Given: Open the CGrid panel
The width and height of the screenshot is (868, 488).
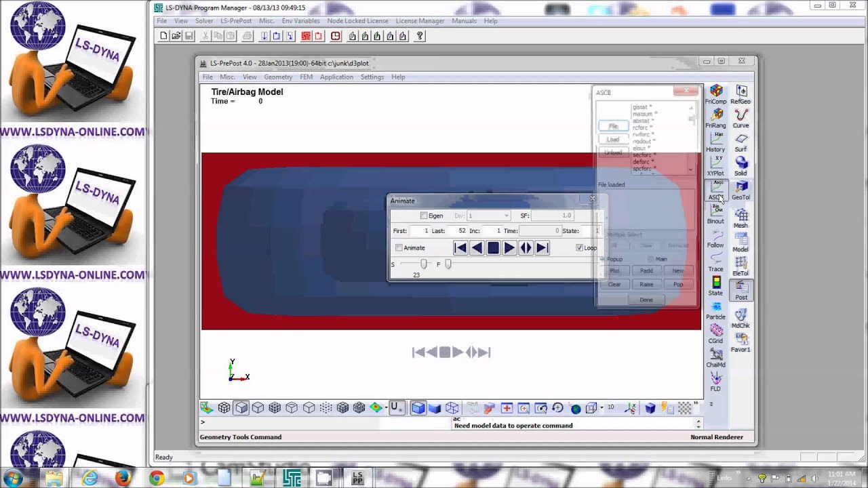Looking at the screenshot, I should tap(715, 334).
